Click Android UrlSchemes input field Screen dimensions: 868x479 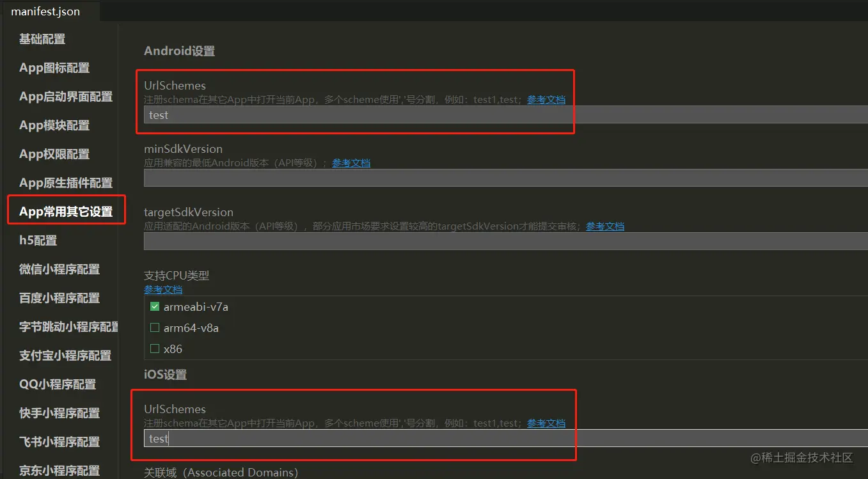click(x=505, y=115)
